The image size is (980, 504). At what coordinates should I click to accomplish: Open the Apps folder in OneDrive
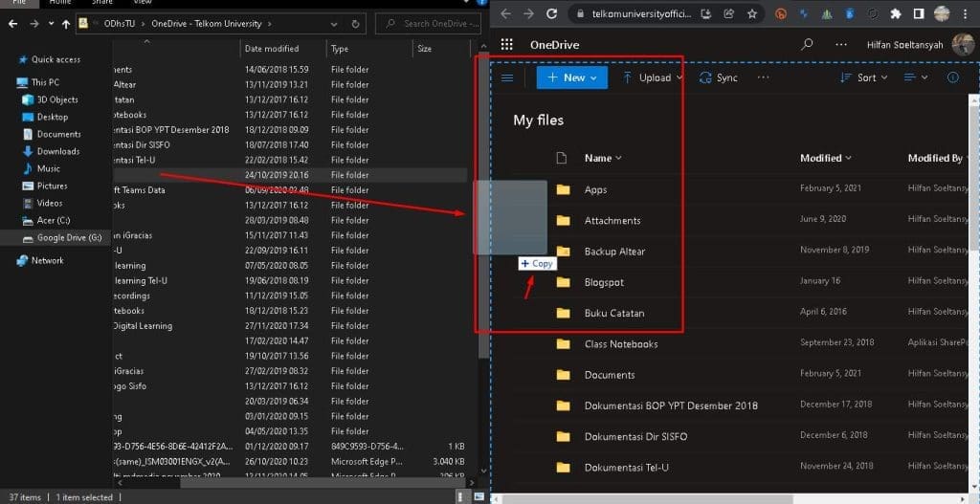(x=595, y=190)
